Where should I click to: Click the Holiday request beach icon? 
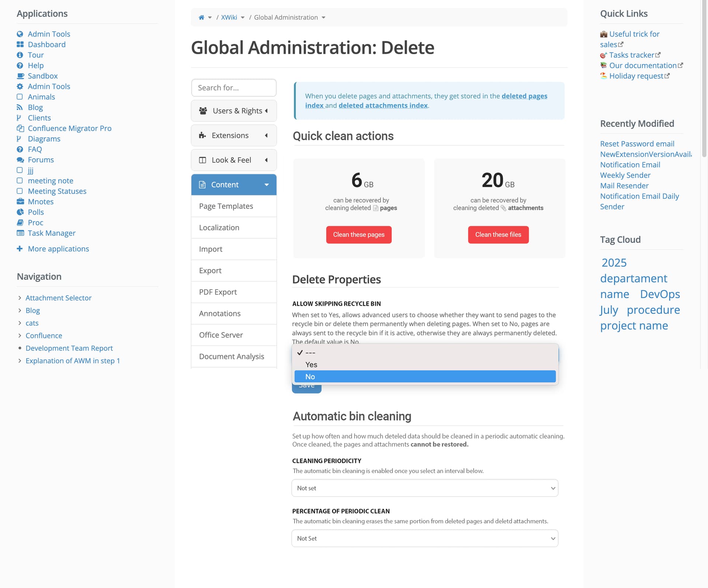coord(603,76)
